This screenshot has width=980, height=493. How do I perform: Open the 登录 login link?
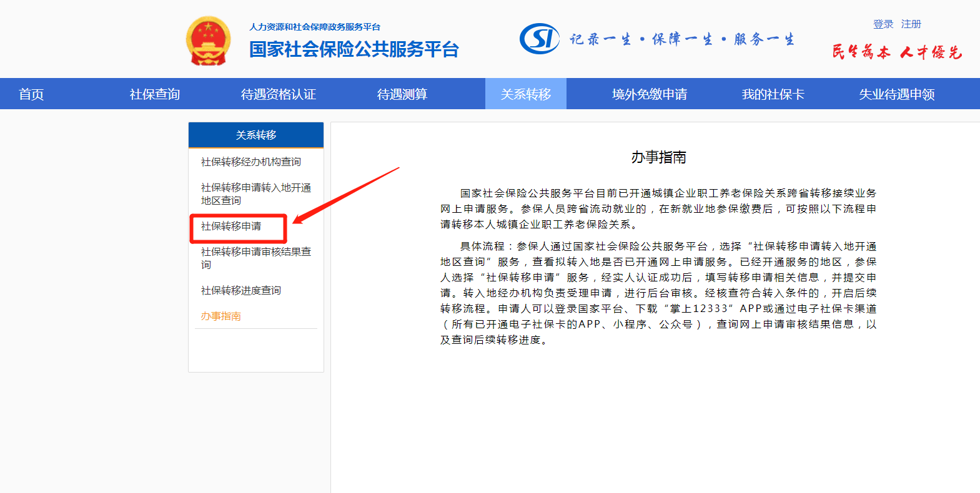[x=883, y=24]
